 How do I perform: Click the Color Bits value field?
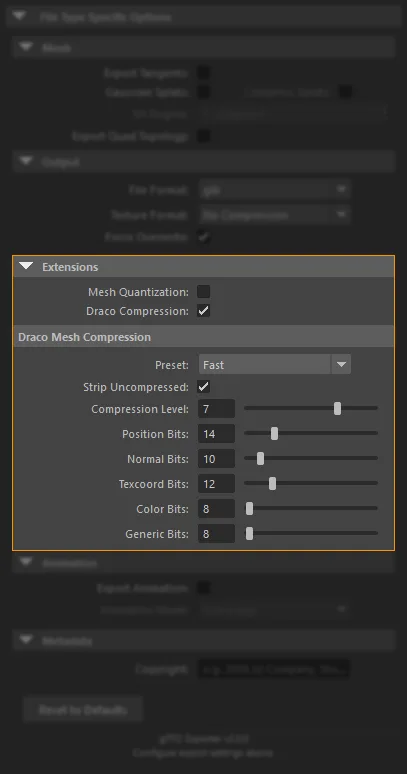coord(216,508)
